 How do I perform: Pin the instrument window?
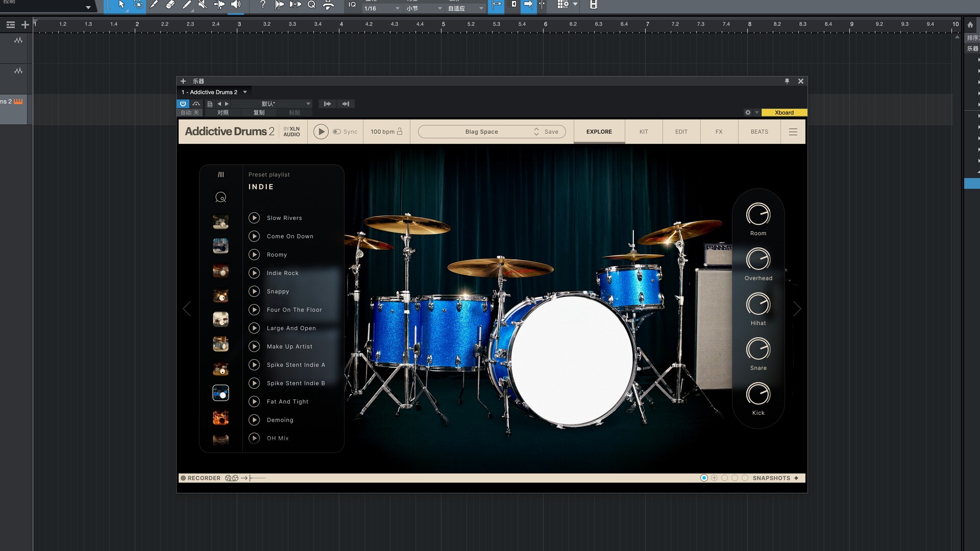pos(787,81)
